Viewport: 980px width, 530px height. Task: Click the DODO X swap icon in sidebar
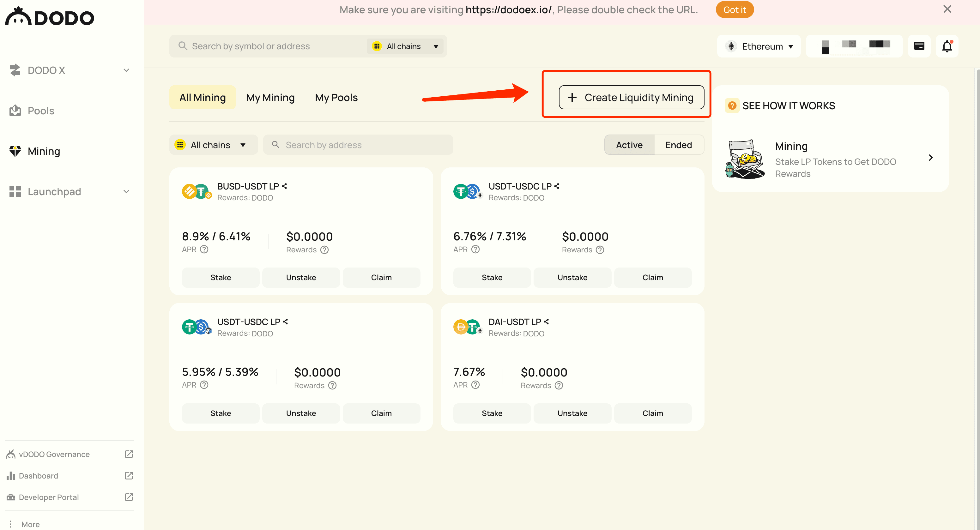(15, 70)
